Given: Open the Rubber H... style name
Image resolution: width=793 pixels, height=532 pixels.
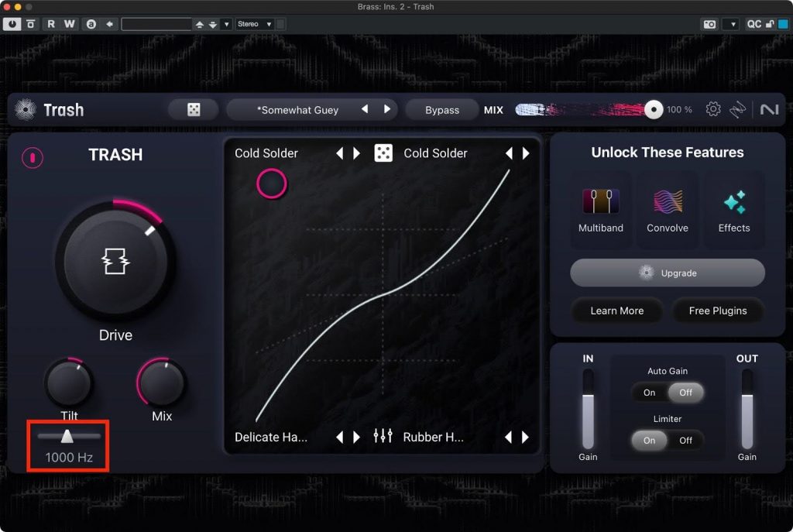Looking at the screenshot, I should point(434,437).
